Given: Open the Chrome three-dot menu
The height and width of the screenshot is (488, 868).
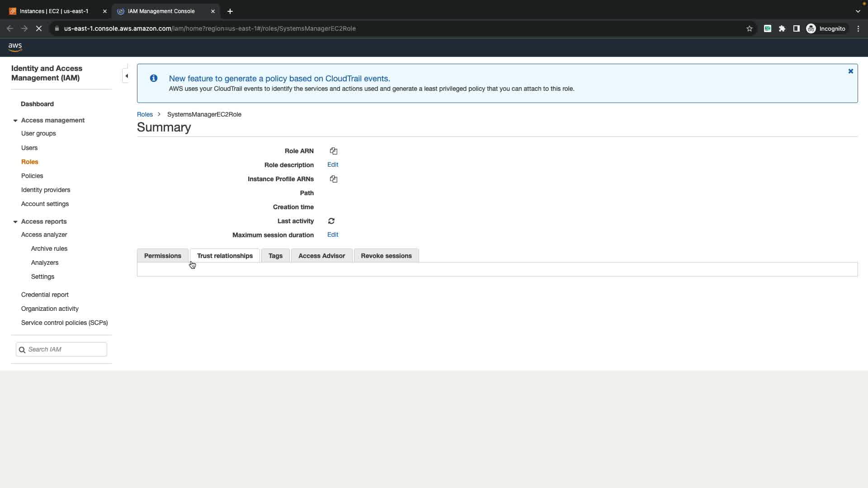Looking at the screenshot, I should click(x=858, y=28).
